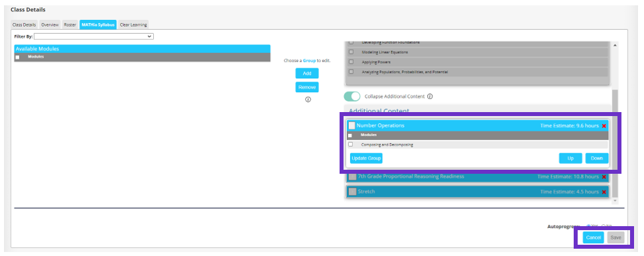Switch to the Class Details tab
644x256 pixels.
tap(25, 25)
